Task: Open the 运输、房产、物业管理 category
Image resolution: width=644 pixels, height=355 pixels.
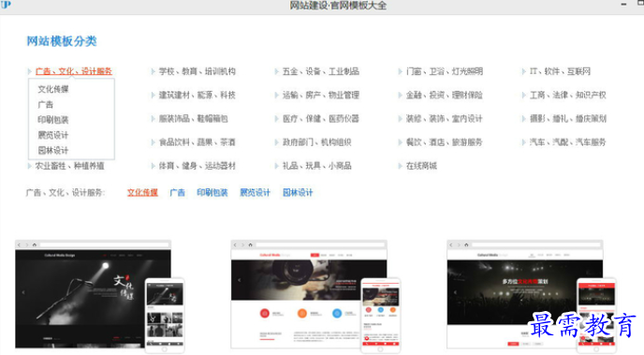Action: pos(321,96)
